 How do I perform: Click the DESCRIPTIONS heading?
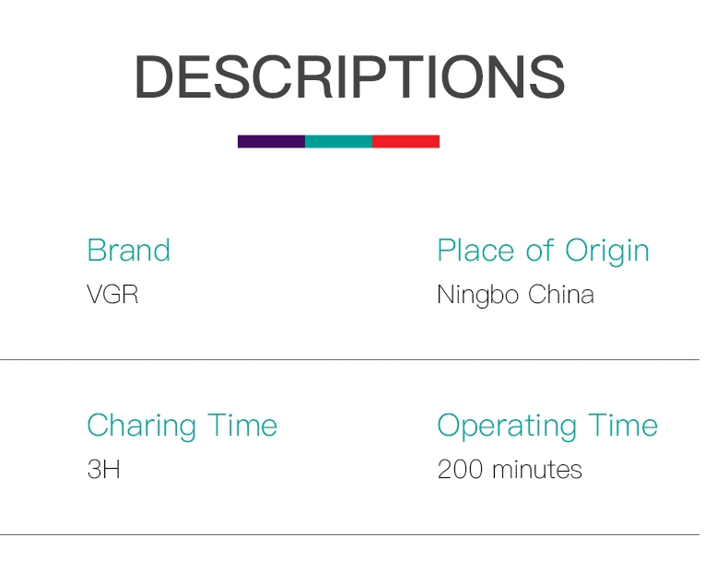(348, 77)
